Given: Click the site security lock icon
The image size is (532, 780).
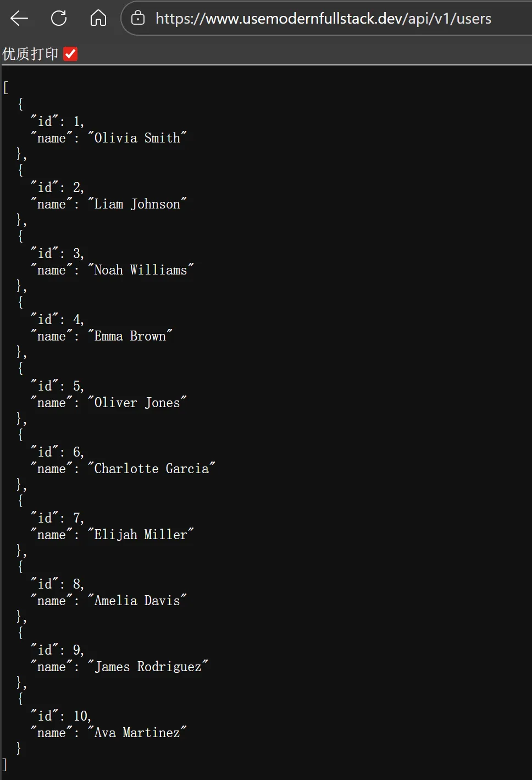Looking at the screenshot, I should (x=139, y=18).
